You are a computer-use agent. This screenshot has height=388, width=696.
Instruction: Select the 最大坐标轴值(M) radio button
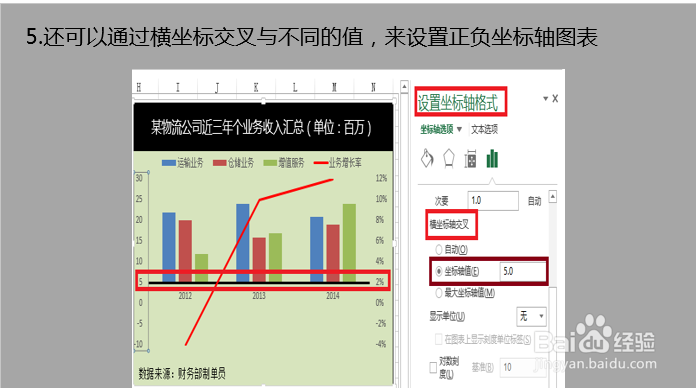point(439,293)
